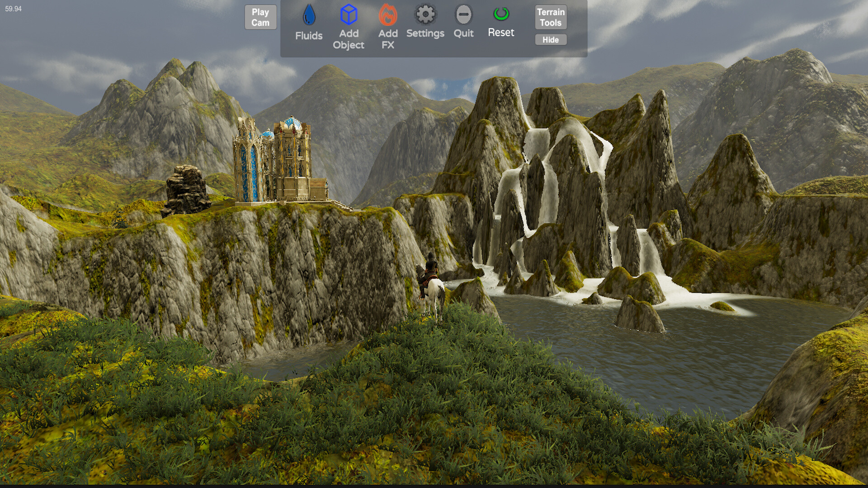Click the green circular Reset icon
This screenshot has height=488, width=868.
[500, 14]
